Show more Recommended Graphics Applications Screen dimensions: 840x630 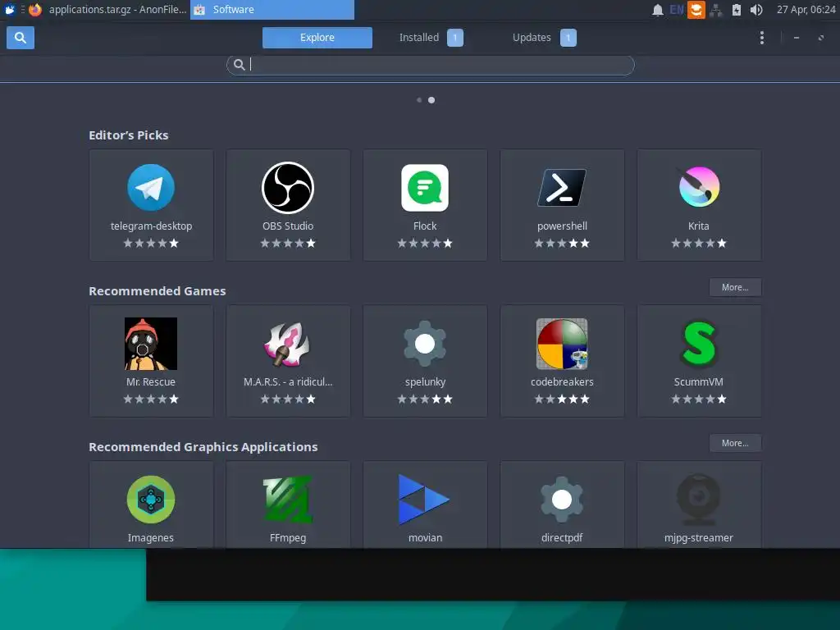(735, 443)
